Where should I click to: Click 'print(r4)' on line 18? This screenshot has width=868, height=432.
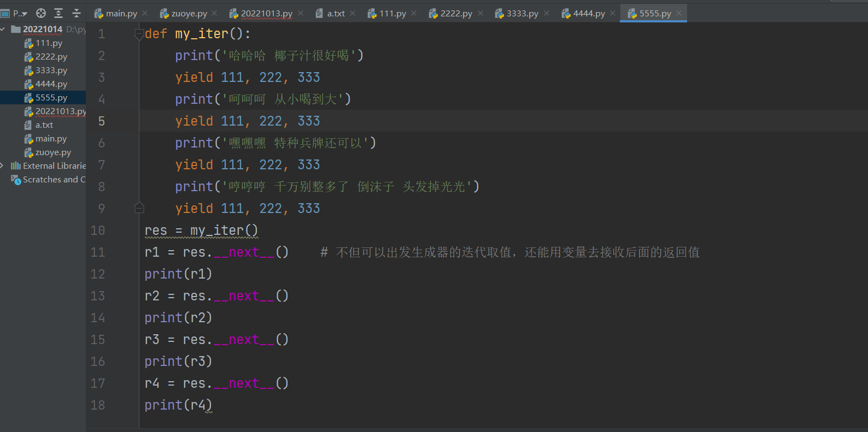coord(178,405)
